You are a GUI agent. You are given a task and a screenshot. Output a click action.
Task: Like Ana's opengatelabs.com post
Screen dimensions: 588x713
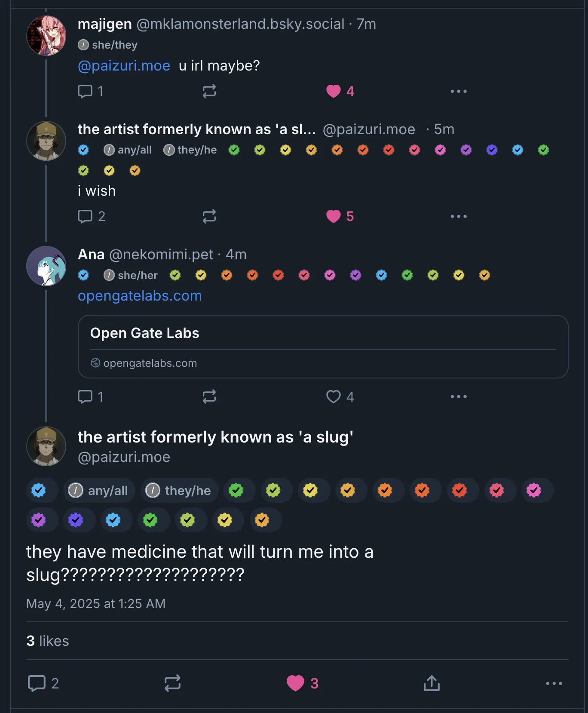coord(334,396)
